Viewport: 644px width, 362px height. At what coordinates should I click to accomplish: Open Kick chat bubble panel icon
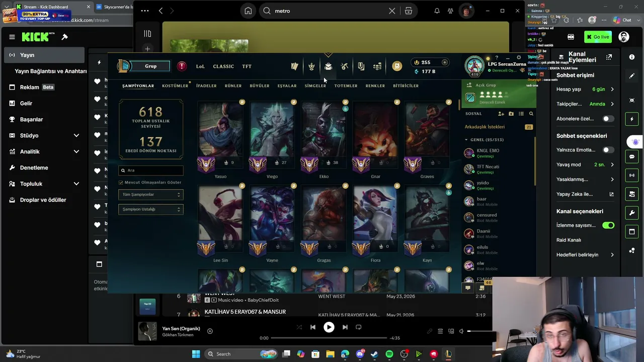click(632, 157)
